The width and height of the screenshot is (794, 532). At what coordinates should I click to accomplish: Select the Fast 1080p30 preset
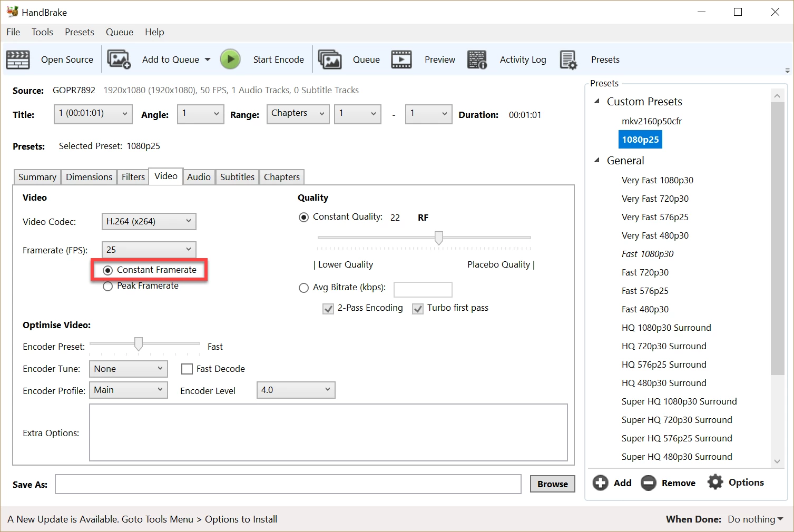point(648,254)
